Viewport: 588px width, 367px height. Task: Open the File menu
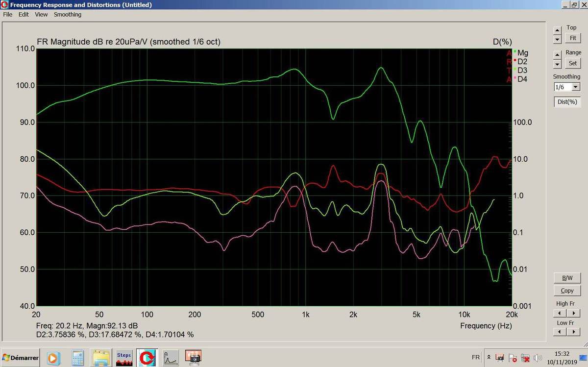click(7, 15)
